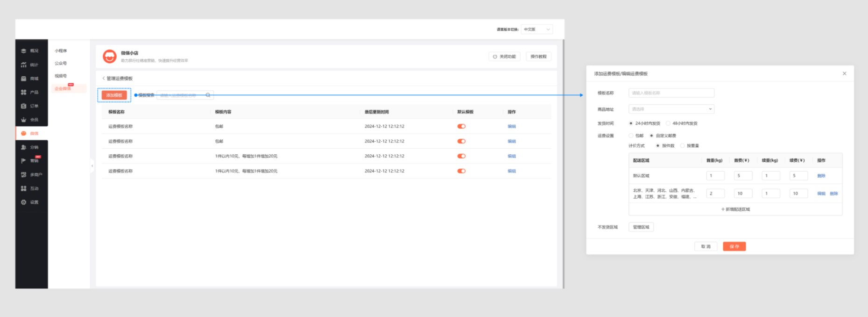
Task: Click 首费 field showing 5 in 默认区域 row
Action: click(743, 176)
